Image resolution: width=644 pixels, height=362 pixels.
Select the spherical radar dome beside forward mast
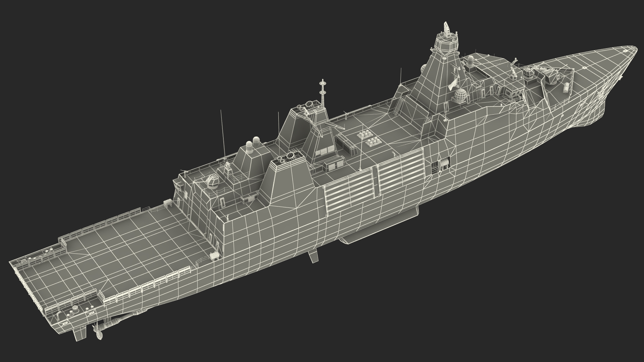click(462, 96)
